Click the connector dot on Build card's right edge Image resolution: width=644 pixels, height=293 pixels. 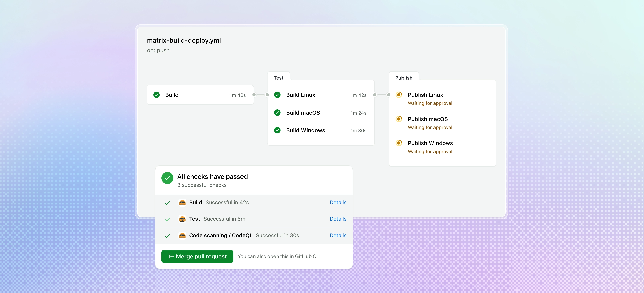pyautogui.click(x=254, y=95)
